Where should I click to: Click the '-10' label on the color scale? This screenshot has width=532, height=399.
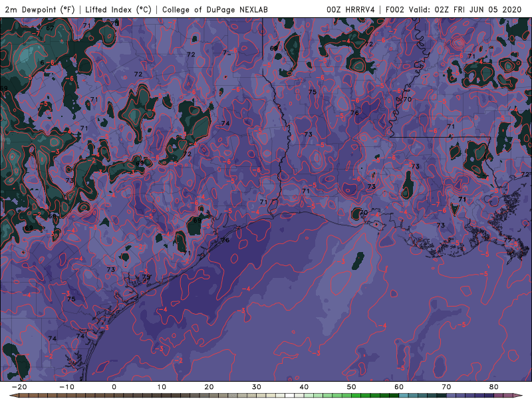click(66, 387)
